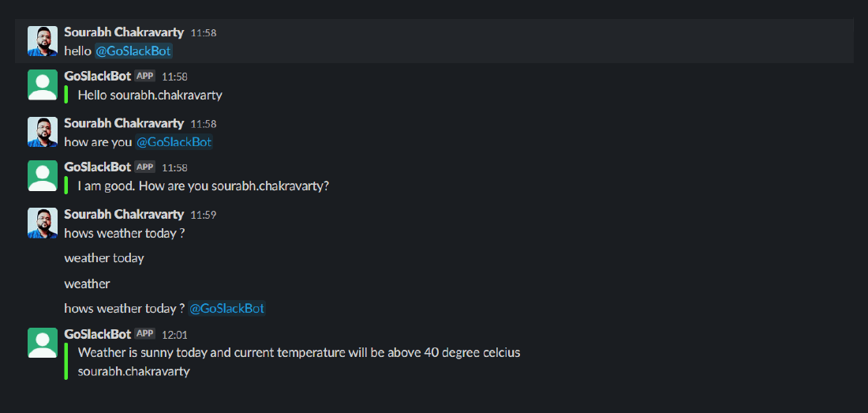The image size is (868, 413).
Task: Click the @GoSlackBot mention after 'how are you'
Action: (174, 142)
